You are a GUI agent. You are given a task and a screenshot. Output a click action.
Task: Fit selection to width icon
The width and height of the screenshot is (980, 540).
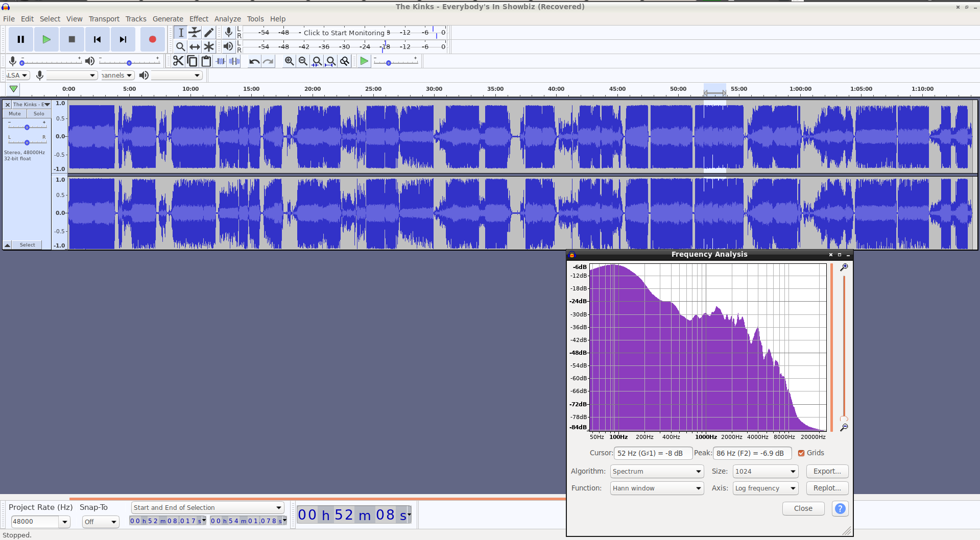coord(317,61)
